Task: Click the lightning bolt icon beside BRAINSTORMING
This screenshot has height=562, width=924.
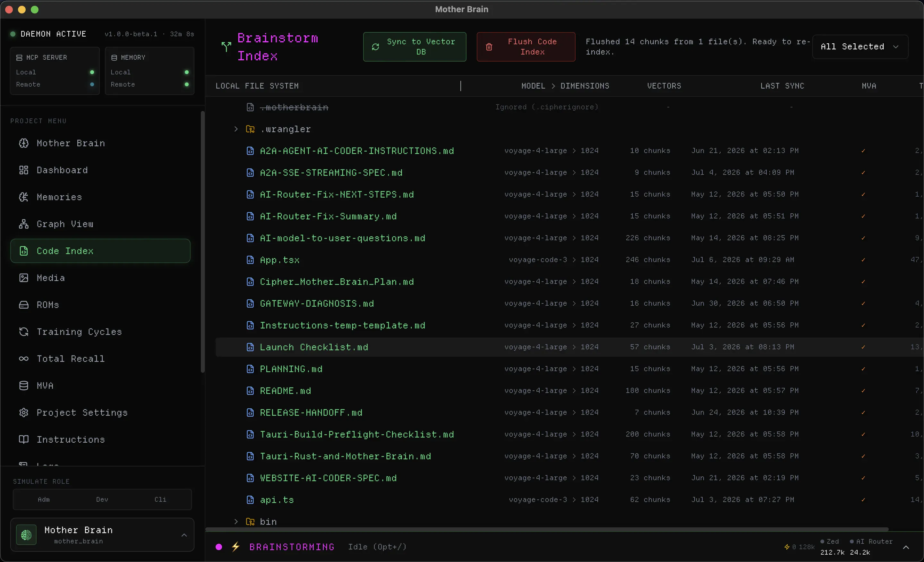Action: (235, 547)
